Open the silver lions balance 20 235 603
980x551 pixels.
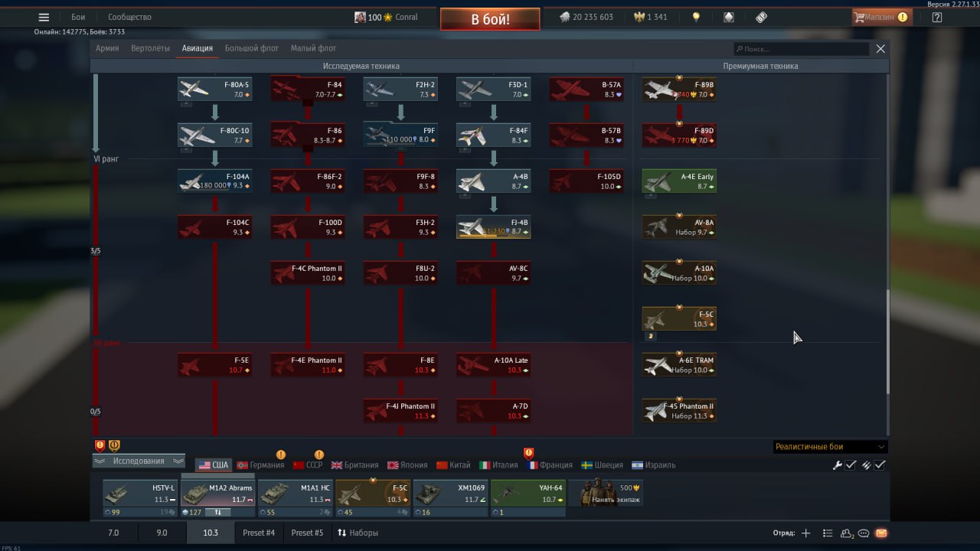[x=586, y=17]
